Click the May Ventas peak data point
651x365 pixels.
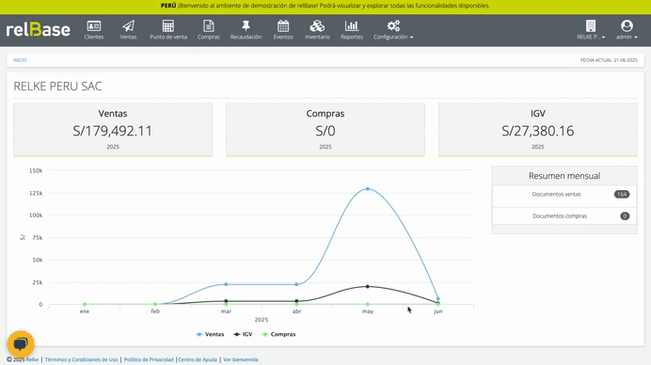click(367, 189)
